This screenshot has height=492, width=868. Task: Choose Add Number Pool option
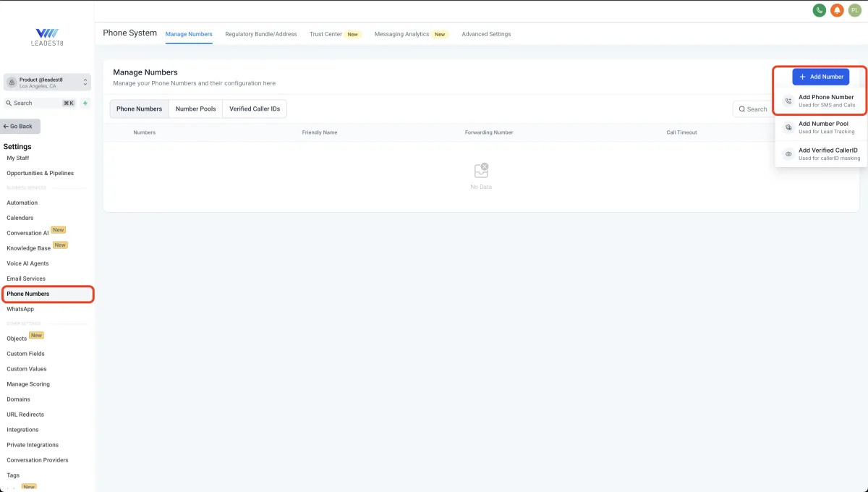point(820,127)
